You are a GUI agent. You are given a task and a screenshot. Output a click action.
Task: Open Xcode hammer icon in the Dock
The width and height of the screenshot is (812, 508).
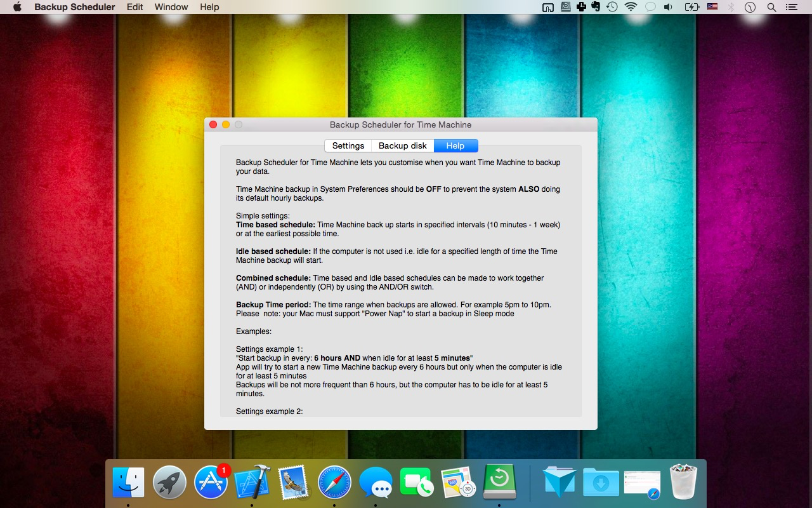click(x=252, y=483)
